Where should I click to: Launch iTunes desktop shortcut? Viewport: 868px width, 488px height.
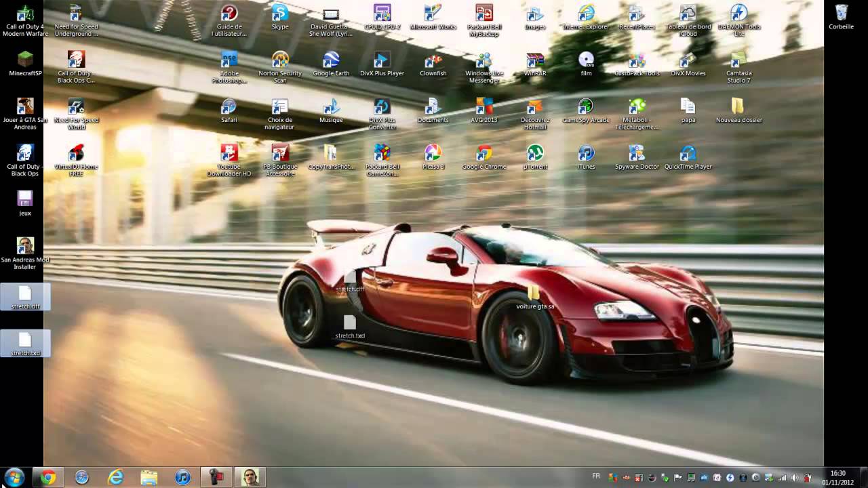(586, 157)
